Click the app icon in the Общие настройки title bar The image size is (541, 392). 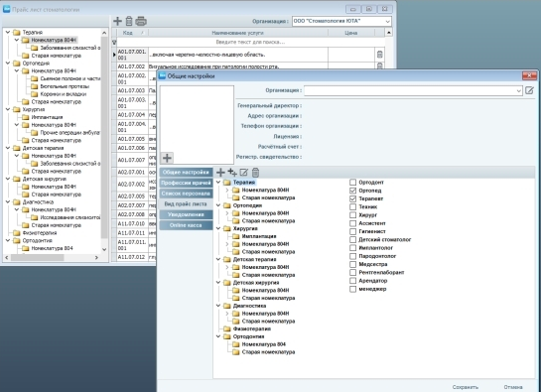point(162,75)
